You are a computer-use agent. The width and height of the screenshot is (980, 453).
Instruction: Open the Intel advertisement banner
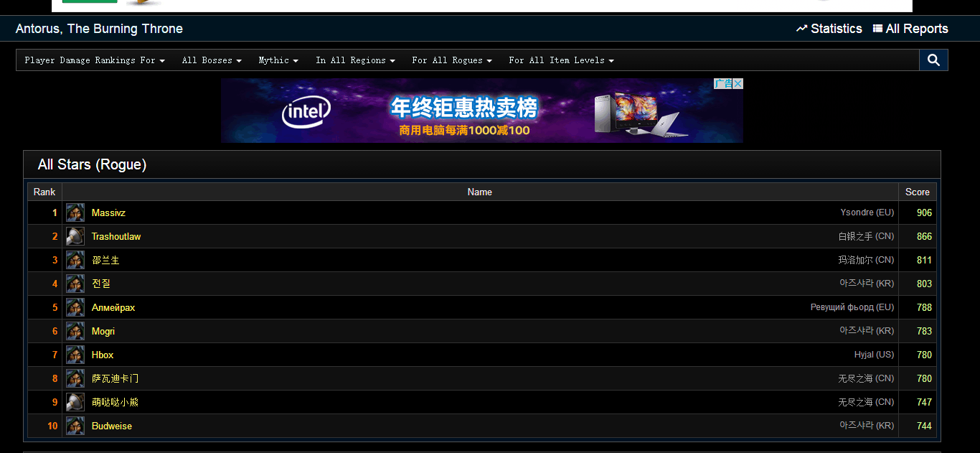(481, 111)
